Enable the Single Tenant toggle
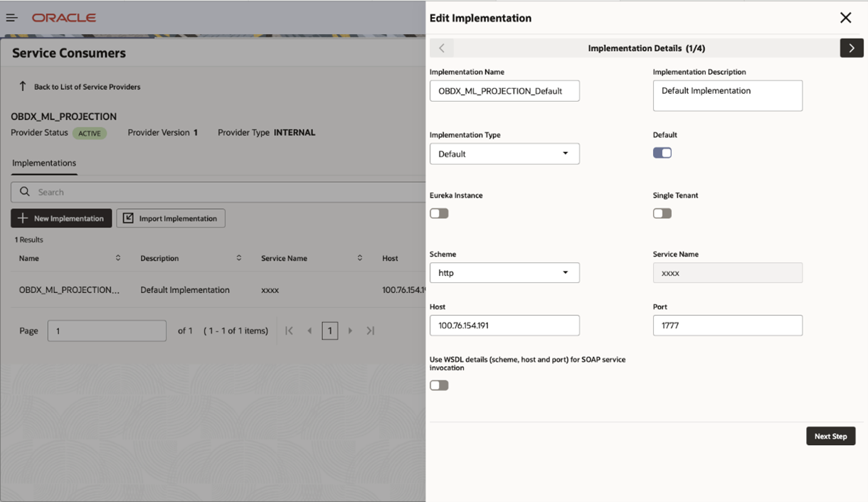 pos(662,213)
